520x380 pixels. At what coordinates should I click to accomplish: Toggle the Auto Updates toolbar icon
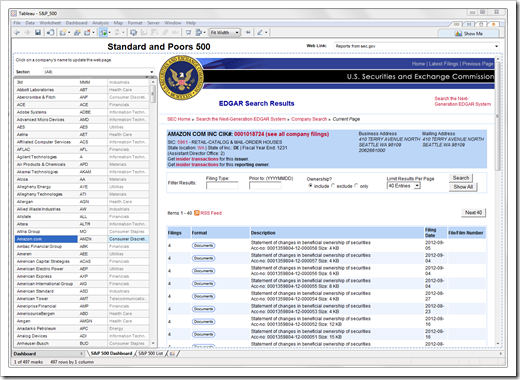(x=104, y=32)
